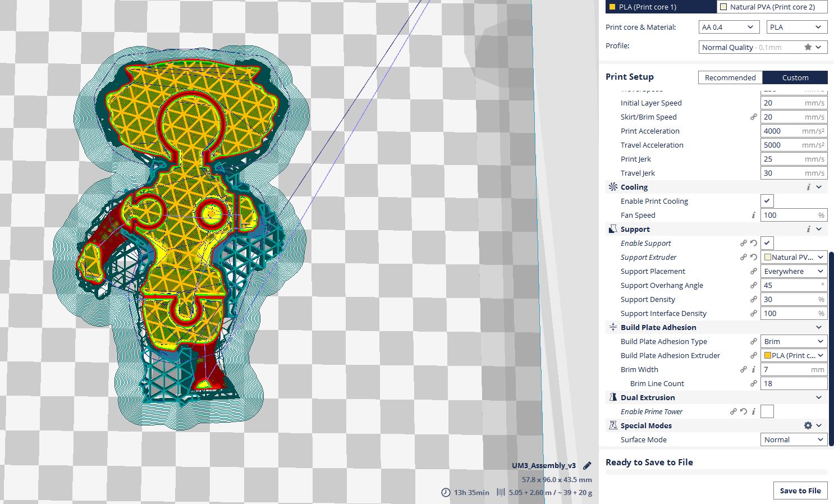Click the link icon beside Support Placement

[754, 271]
